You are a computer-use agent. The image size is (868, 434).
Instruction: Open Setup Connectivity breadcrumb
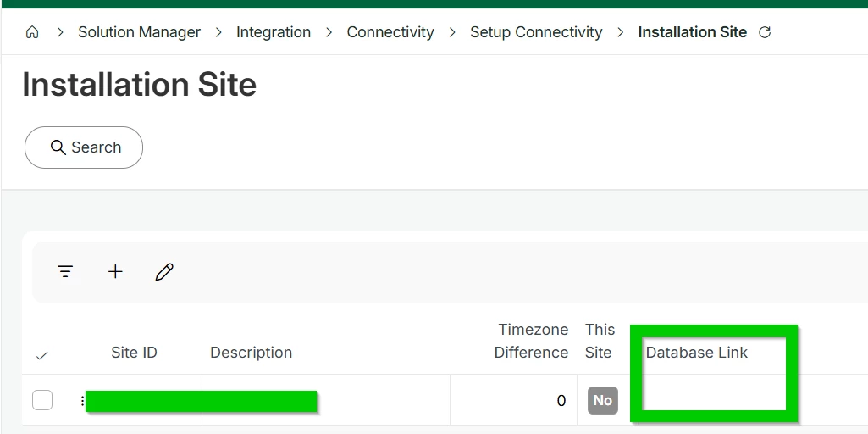pos(536,32)
